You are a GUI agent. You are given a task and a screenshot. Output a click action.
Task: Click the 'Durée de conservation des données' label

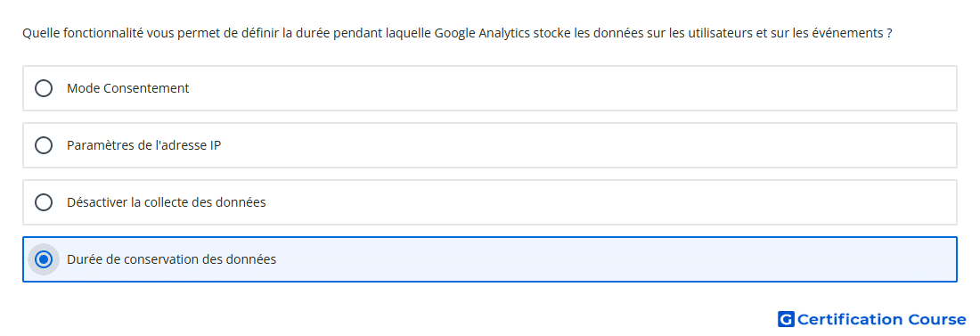pos(171,259)
